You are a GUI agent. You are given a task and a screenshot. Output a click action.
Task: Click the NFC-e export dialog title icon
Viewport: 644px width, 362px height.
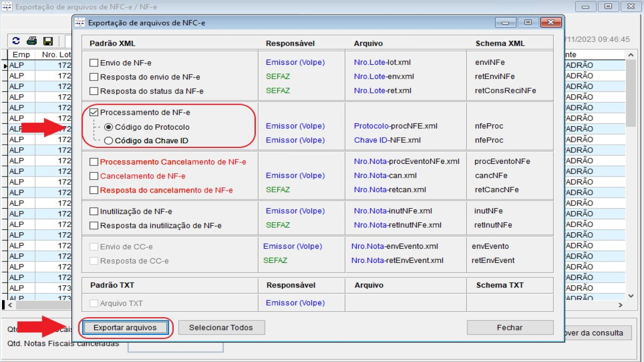pos(79,23)
